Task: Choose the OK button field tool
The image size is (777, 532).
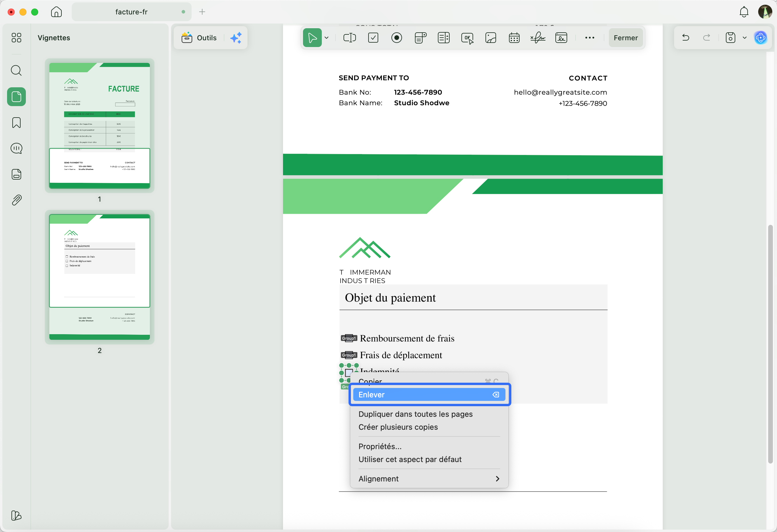Action: click(467, 38)
